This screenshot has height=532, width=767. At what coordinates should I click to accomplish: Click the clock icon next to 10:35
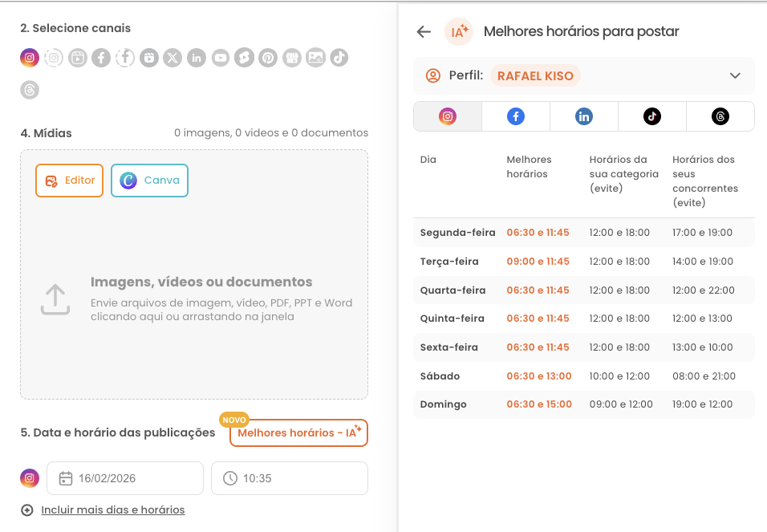(229, 477)
